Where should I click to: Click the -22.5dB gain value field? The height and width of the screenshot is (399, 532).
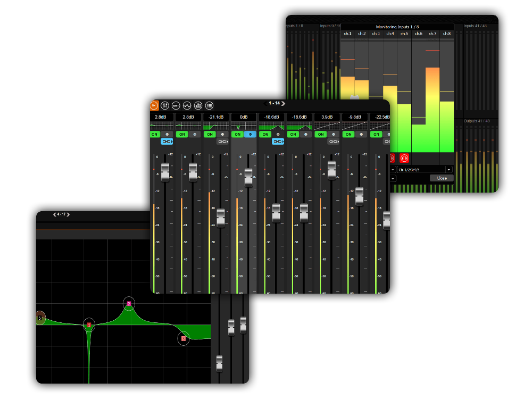click(x=380, y=117)
